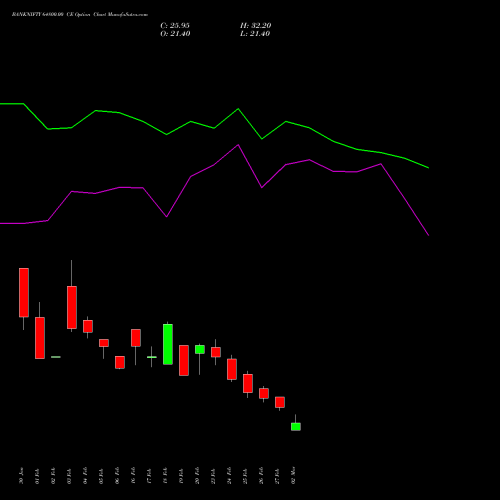Screen dimensions: 500x500
Task: Select the tall red candle above 30 Jan
Action: 24,292
